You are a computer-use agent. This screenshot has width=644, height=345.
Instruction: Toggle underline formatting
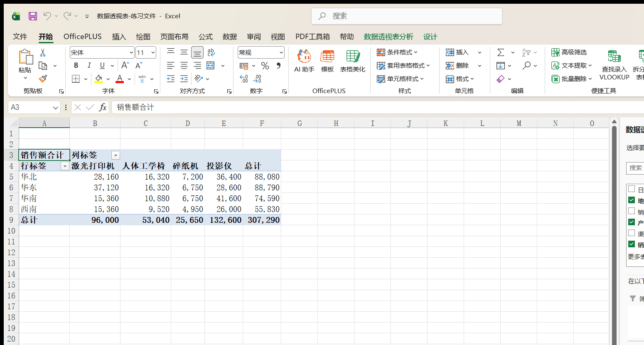[102, 66]
